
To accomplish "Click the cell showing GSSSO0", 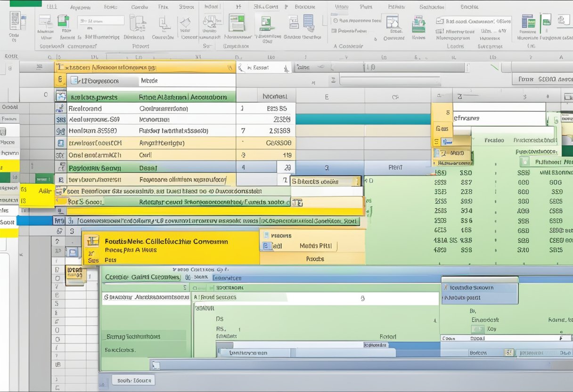I will 278,143.
